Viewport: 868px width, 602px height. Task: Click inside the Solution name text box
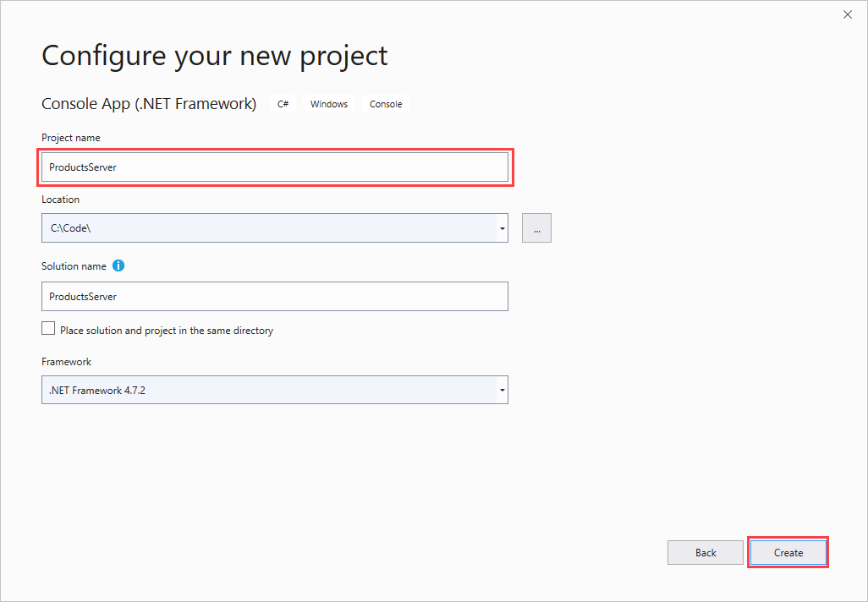275,296
